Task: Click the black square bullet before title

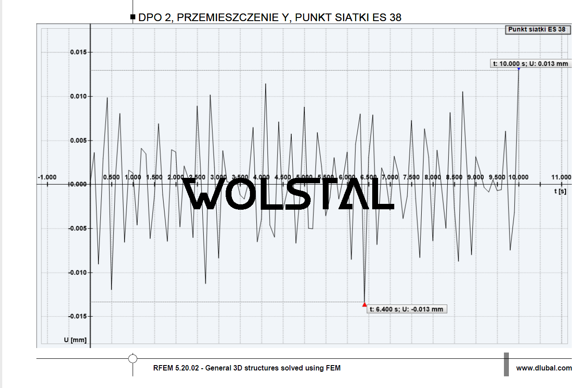Action: 133,18
